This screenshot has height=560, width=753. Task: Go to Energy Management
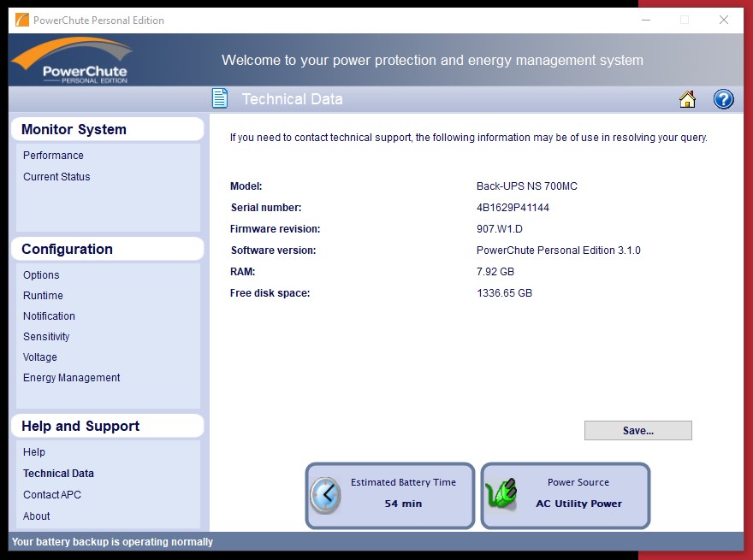point(71,378)
